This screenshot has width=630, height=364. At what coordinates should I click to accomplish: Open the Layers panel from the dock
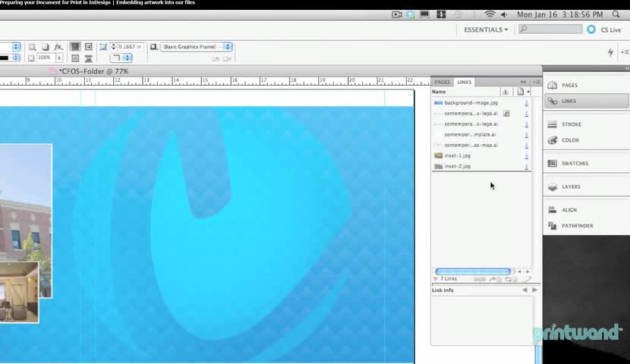pos(586,187)
